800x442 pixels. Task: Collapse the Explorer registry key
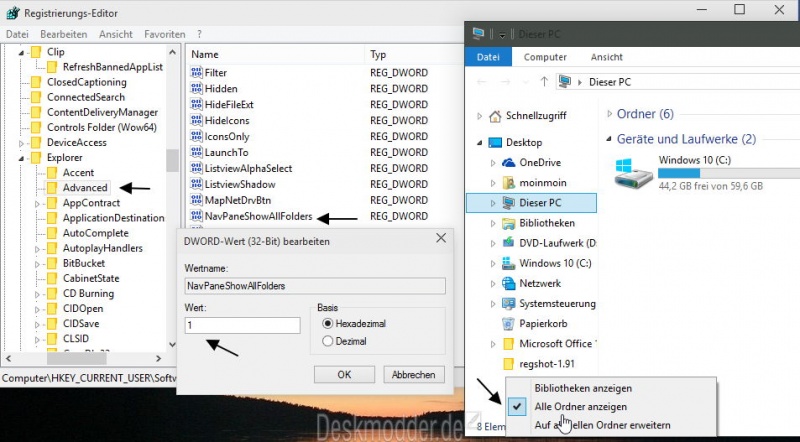(23, 158)
